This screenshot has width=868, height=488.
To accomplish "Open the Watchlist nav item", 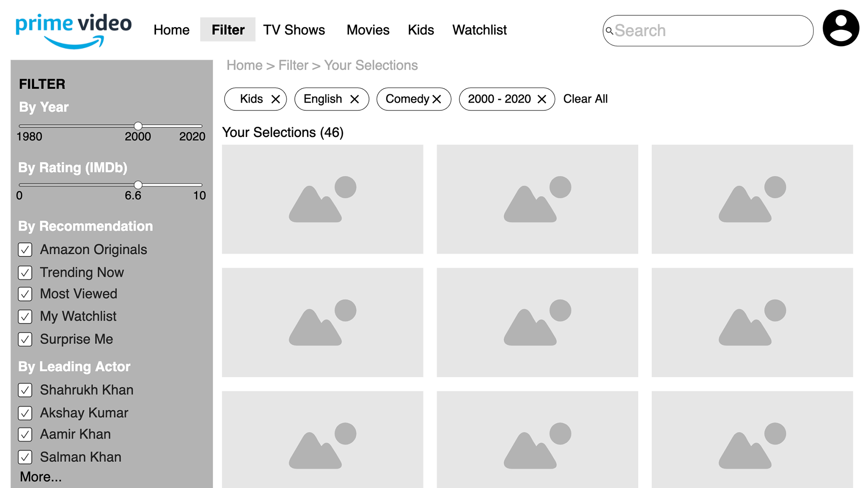I will [x=480, y=30].
